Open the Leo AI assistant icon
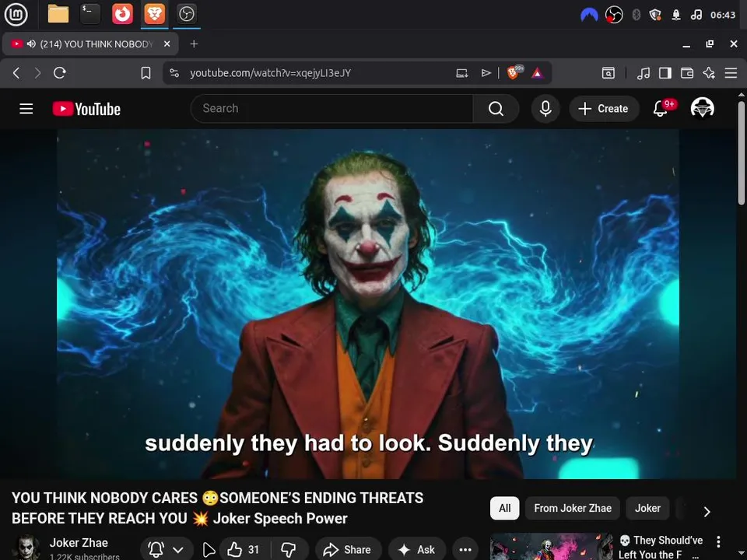Image resolution: width=747 pixels, height=560 pixels. [x=709, y=73]
